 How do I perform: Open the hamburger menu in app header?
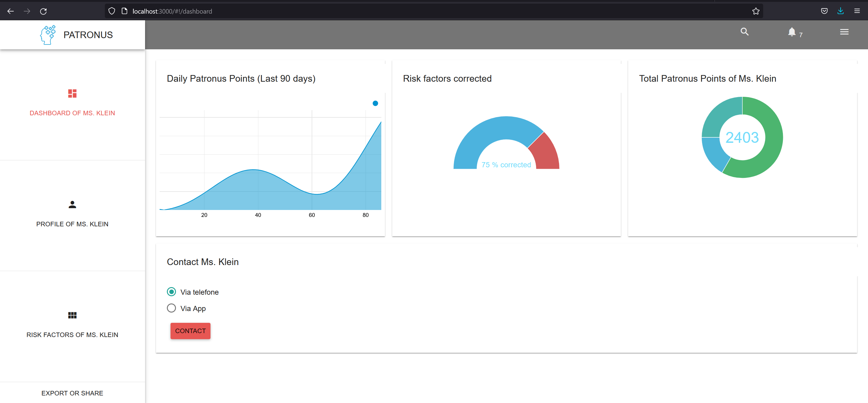844,32
